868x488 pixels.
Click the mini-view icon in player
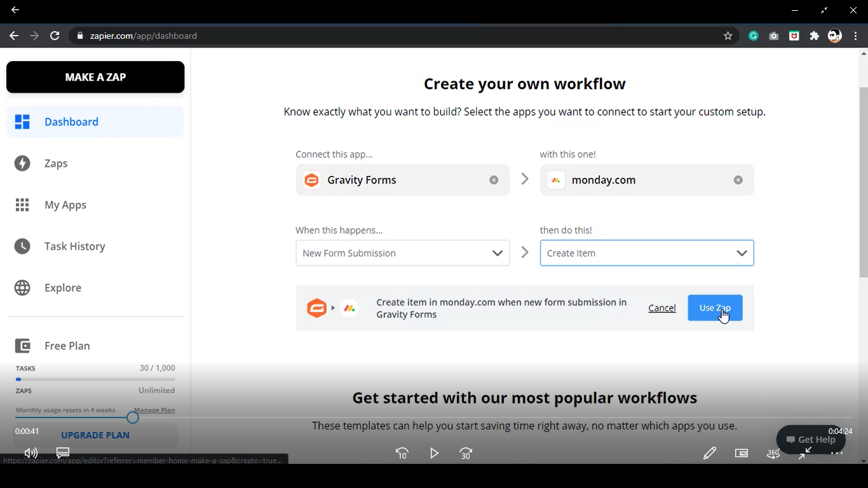(x=742, y=453)
